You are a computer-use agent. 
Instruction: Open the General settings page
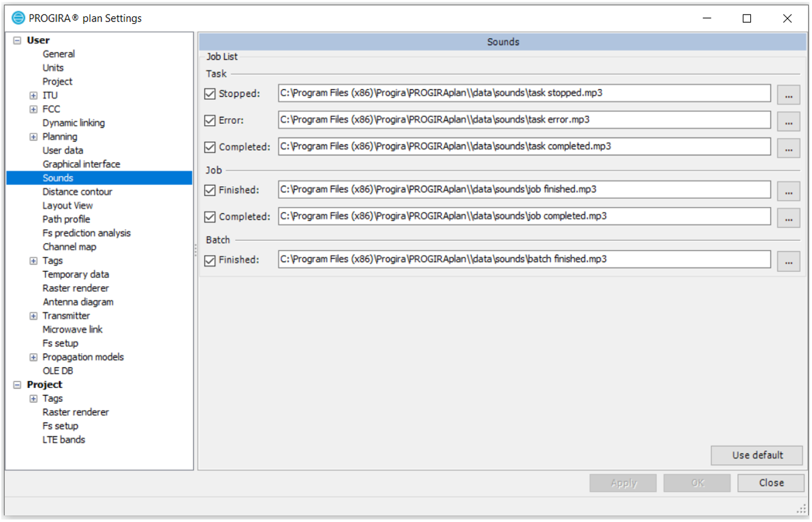click(58, 54)
